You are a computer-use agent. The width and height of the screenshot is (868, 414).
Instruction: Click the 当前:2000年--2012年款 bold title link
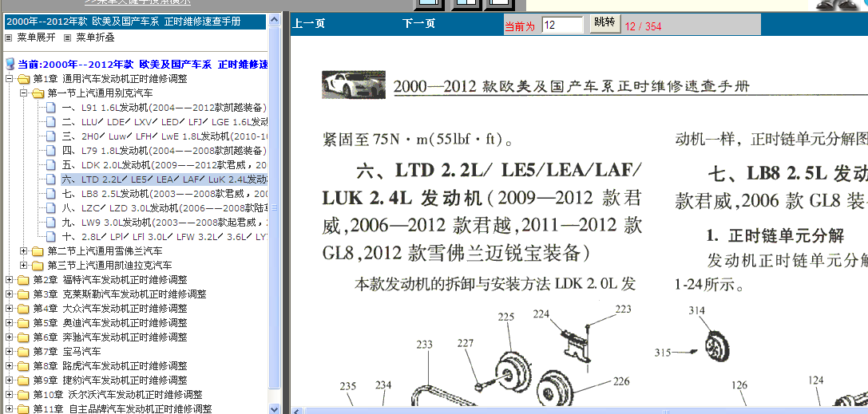(143, 65)
